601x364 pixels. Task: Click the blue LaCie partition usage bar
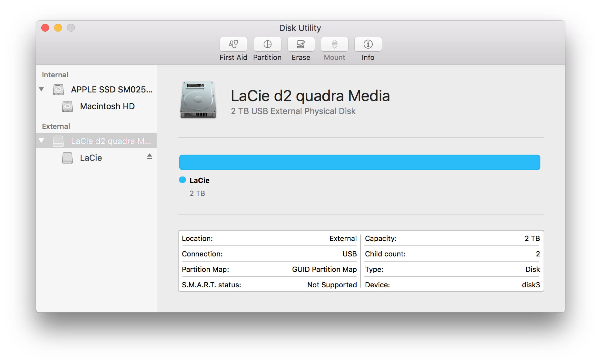[x=360, y=162]
